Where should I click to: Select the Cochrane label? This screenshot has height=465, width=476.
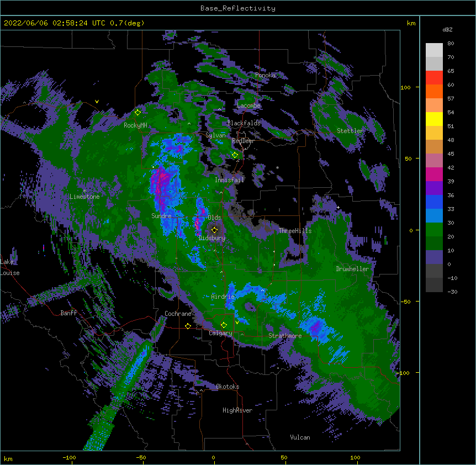pyautogui.click(x=178, y=314)
